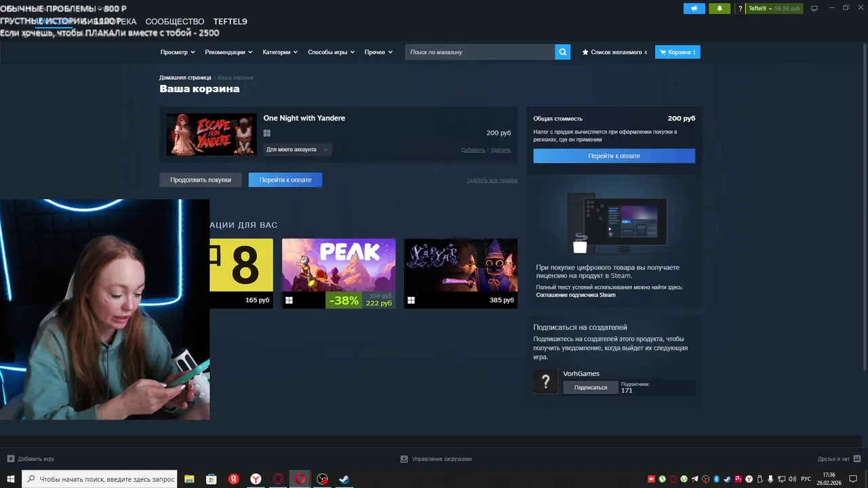868x488 pixels.
Task: Open the green notifications bell
Action: [x=719, y=8]
